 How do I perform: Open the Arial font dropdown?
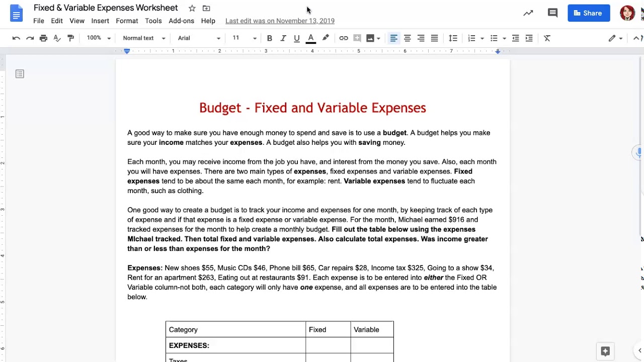pyautogui.click(x=199, y=38)
